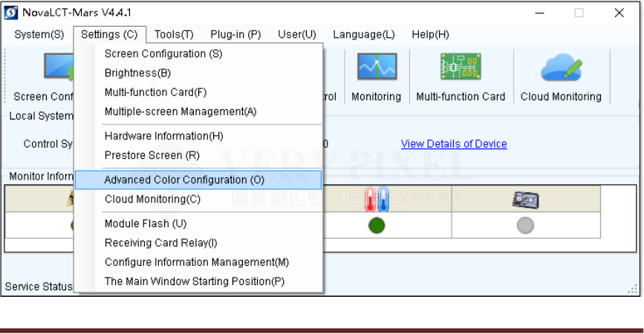The height and width of the screenshot is (334, 644).
Task: Open the Cloud Monitoring toolbar icon
Action: pos(561,67)
